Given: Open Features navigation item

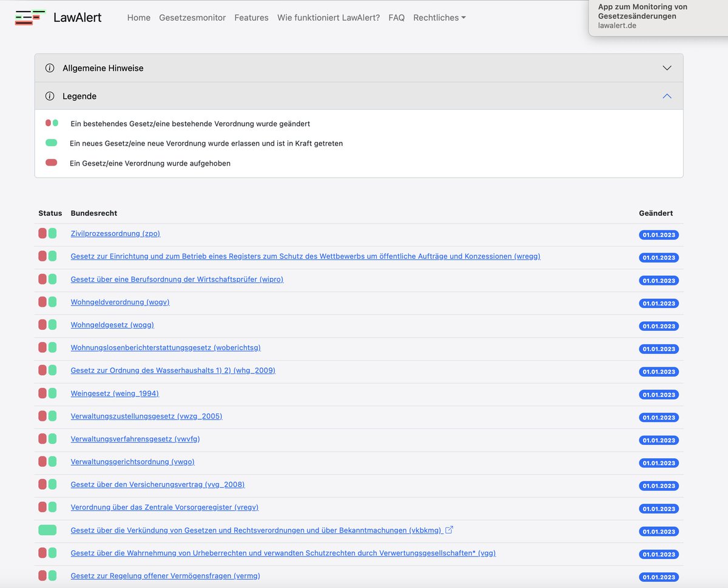Looking at the screenshot, I should tap(251, 18).
